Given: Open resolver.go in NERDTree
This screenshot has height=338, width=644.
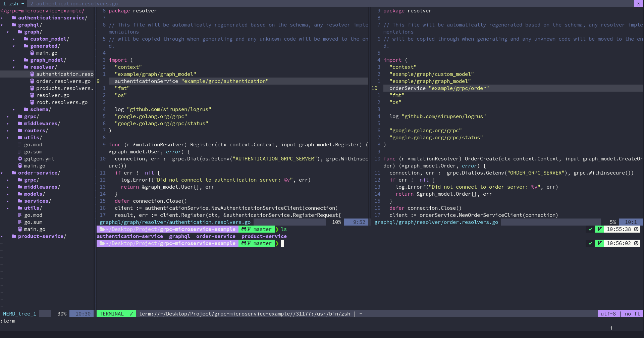Looking at the screenshot, I should pos(53,95).
